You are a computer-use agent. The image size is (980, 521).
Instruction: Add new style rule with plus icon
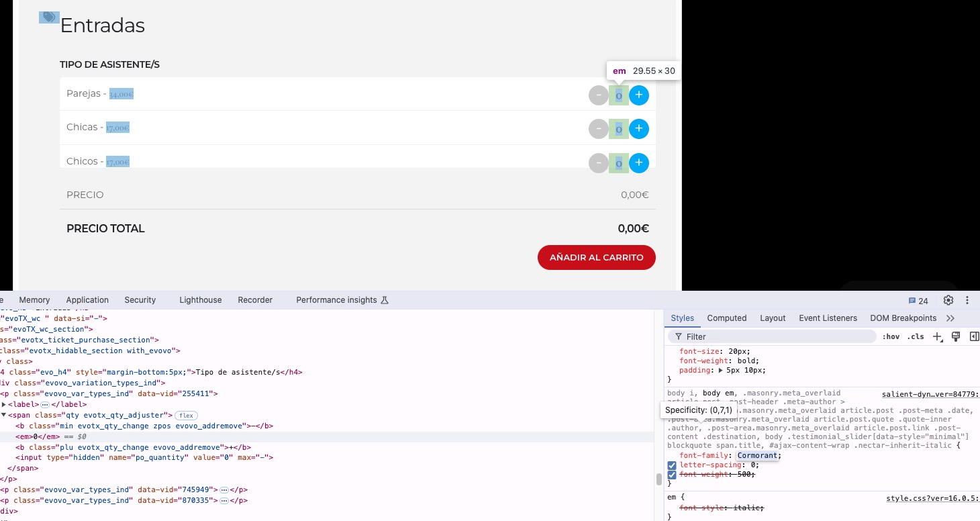(x=938, y=336)
